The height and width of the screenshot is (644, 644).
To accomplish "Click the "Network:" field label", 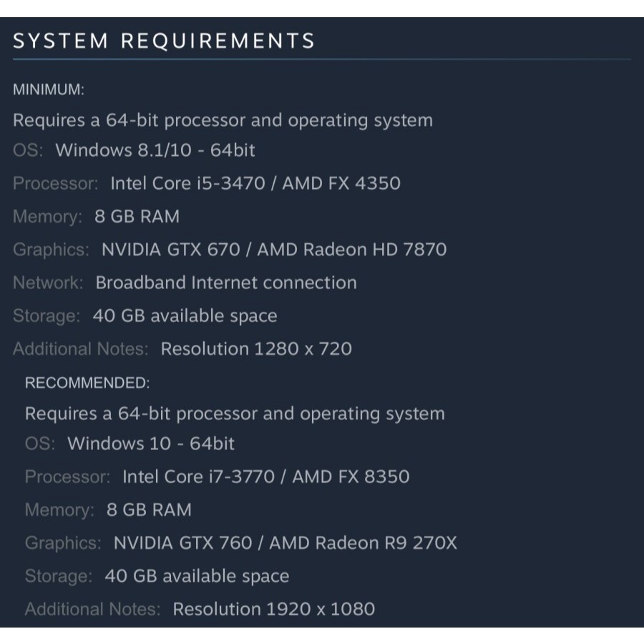I will (x=48, y=283).
